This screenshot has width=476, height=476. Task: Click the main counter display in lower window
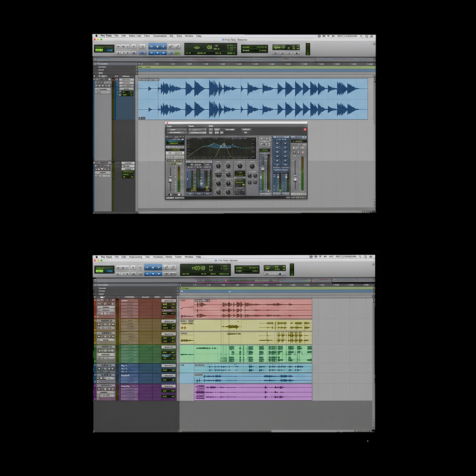click(205, 270)
